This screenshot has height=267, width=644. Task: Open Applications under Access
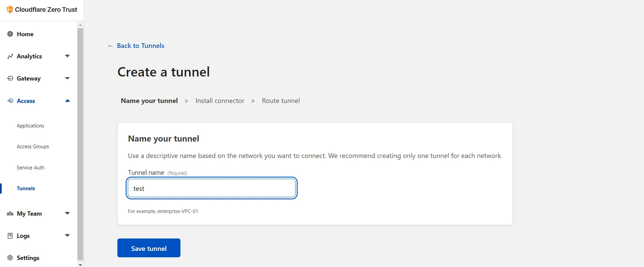[x=31, y=126]
